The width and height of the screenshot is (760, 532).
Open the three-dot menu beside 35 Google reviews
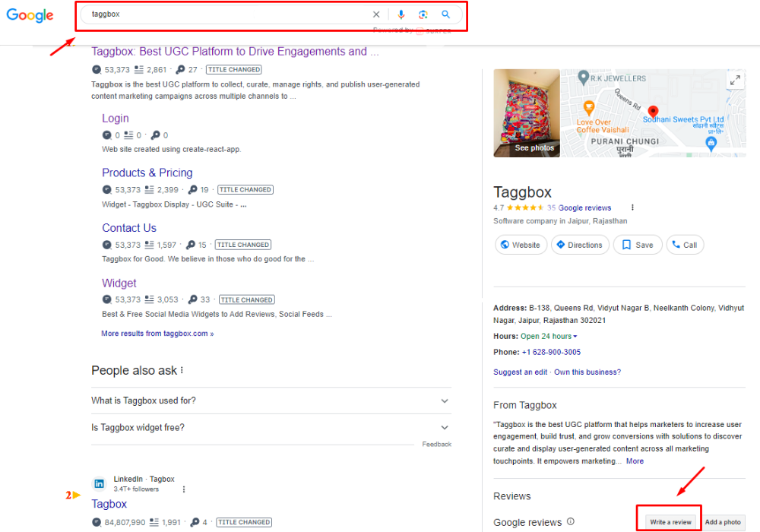pyautogui.click(x=633, y=207)
